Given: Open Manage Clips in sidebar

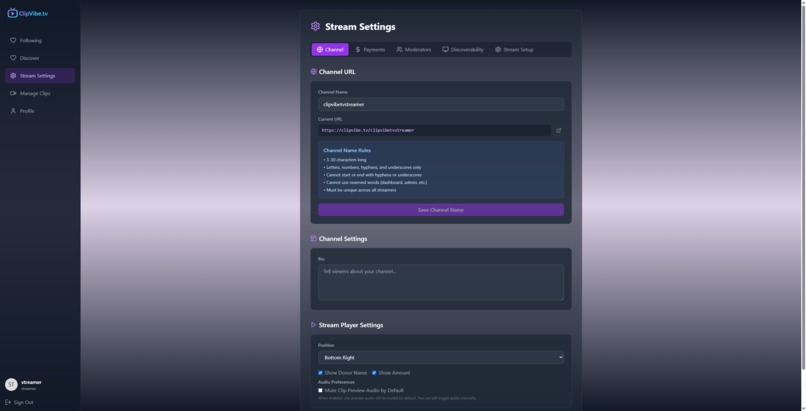Looking at the screenshot, I should point(40,93).
